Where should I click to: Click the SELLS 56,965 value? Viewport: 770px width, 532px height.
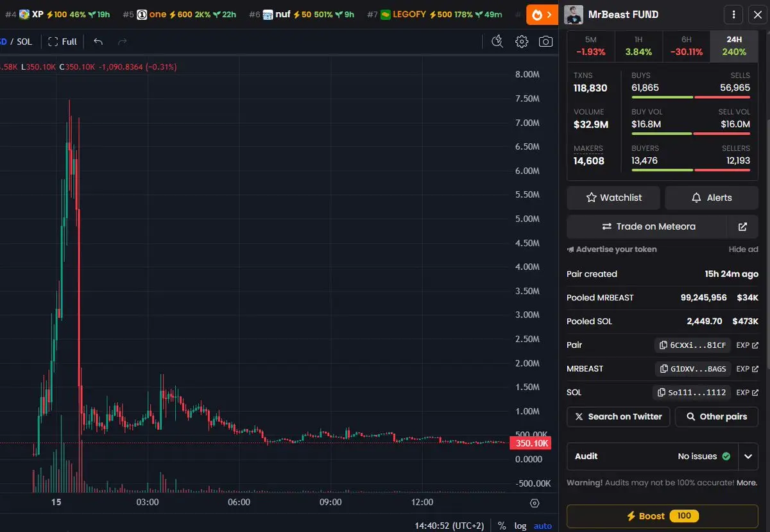pos(735,88)
